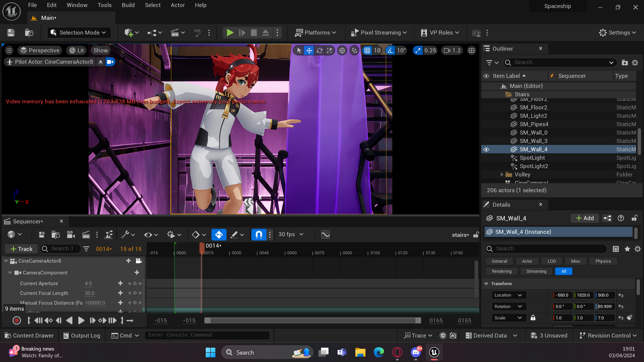The width and height of the screenshot is (644, 362).
Task: Click the Sequencer render movie clapper icon
Action: [86, 235]
